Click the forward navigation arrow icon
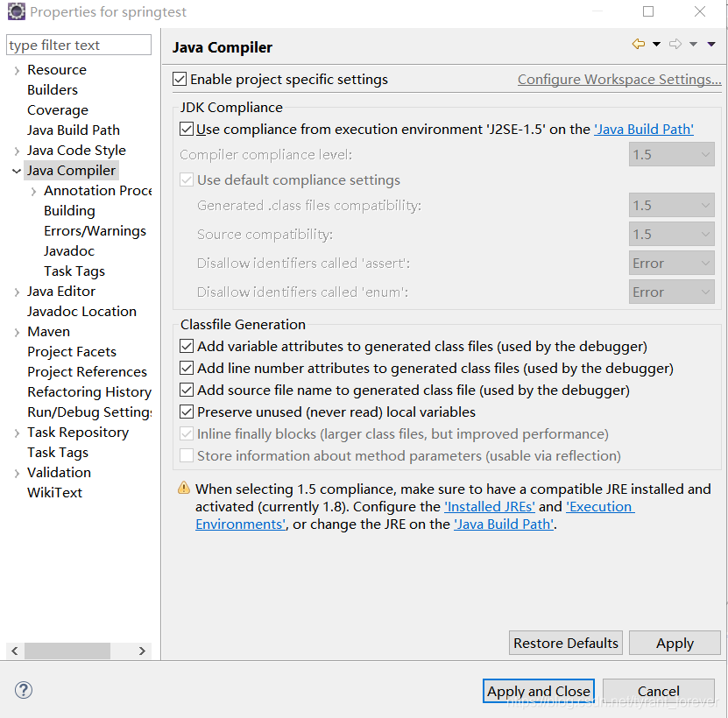The height and width of the screenshot is (718, 728). [675, 44]
